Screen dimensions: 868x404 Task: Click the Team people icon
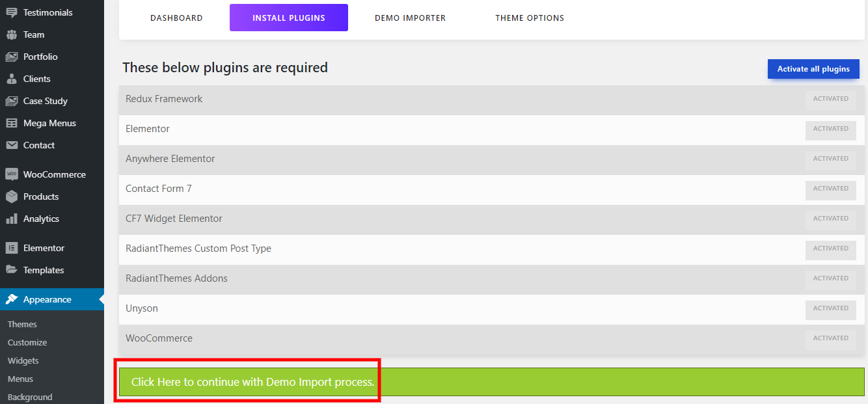point(12,34)
